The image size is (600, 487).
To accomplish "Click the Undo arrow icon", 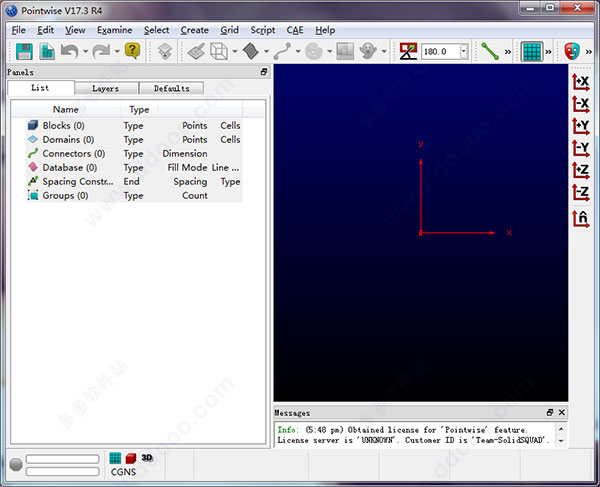I will (x=70, y=51).
